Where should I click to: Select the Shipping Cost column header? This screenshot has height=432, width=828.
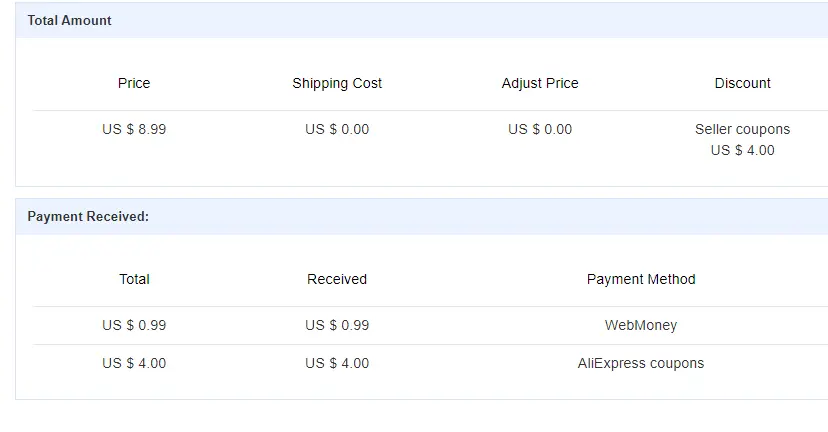[x=337, y=83]
